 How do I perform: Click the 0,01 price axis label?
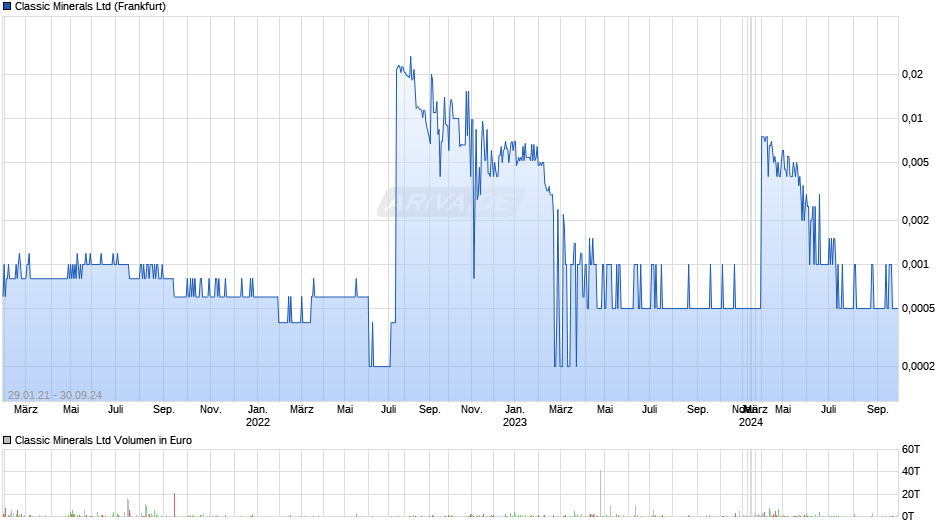pyautogui.click(x=912, y=118)
